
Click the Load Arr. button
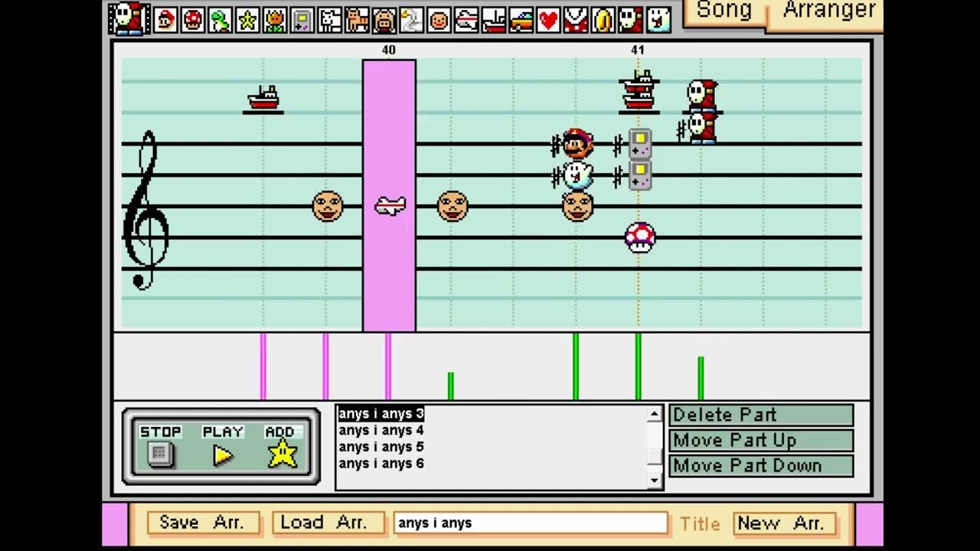pyautogui.click(x=328, y=523)
